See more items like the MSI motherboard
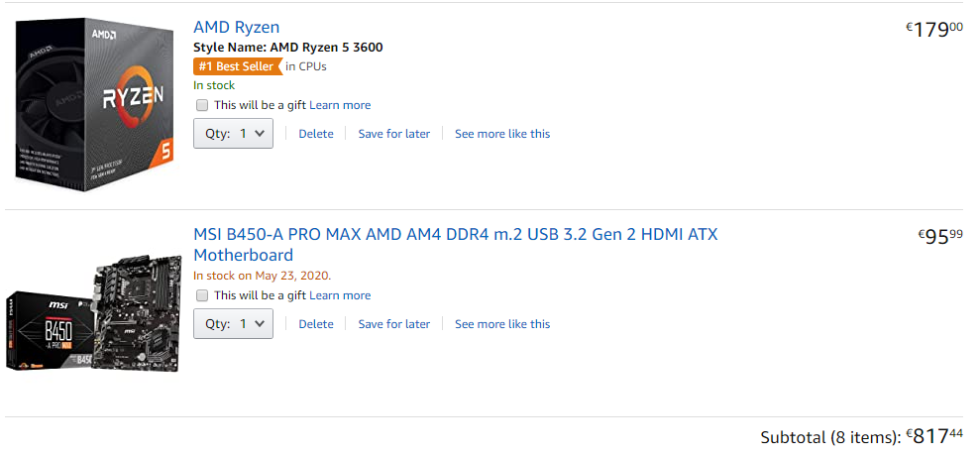The image size is (980, 455). point(502,324)
